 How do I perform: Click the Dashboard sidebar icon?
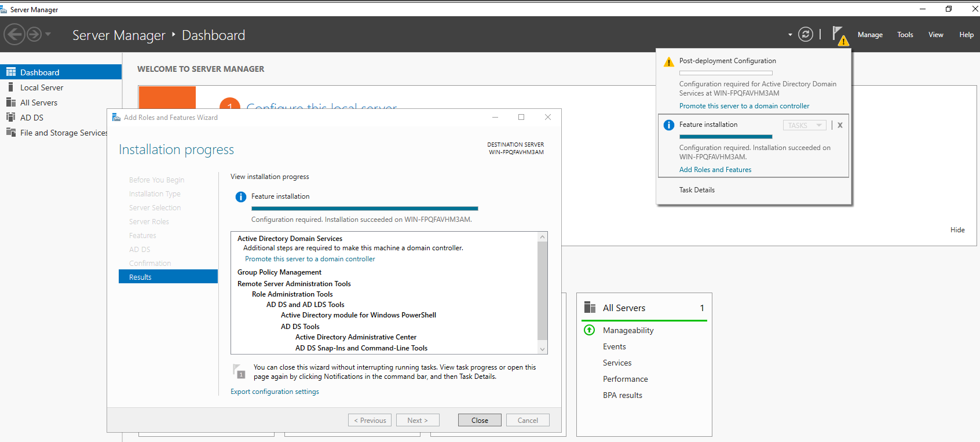[10, 72]
